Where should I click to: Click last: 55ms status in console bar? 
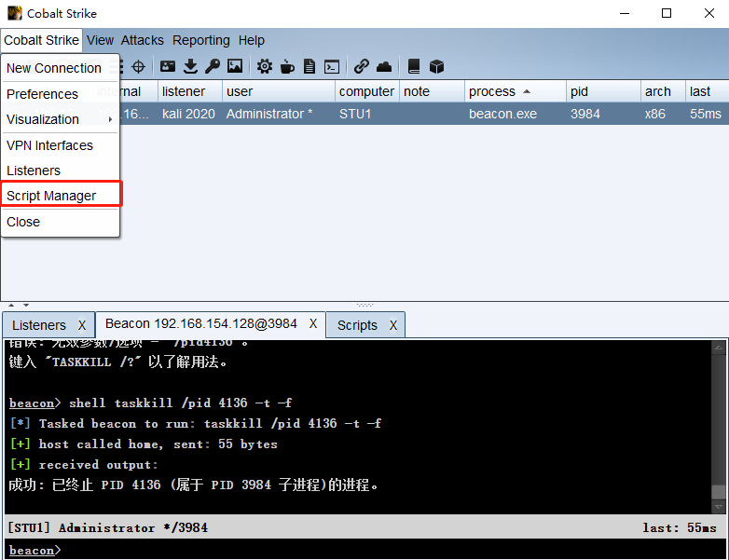tap(680, 528)
